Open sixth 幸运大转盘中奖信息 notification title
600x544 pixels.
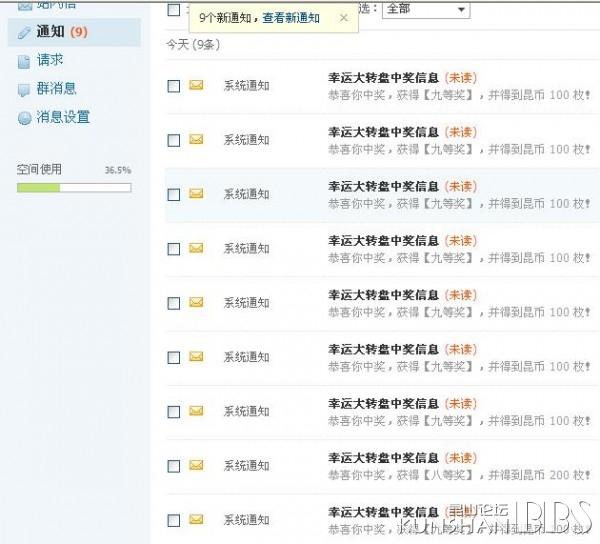pyautogui.click(x=383, y=350)
